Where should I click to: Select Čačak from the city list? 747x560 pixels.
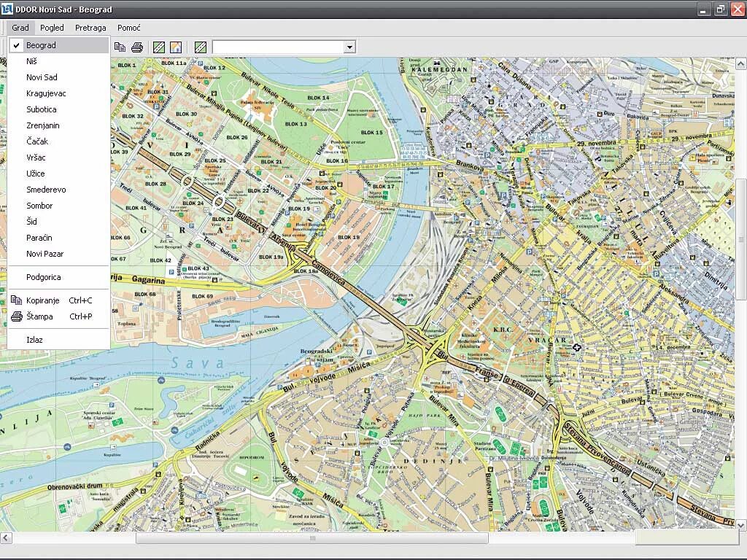pos(58,141)
